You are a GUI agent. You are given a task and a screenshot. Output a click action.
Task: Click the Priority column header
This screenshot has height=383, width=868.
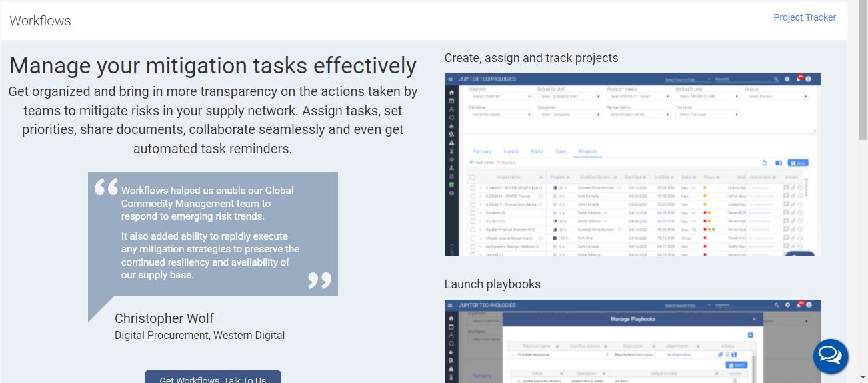click(711, 177)
